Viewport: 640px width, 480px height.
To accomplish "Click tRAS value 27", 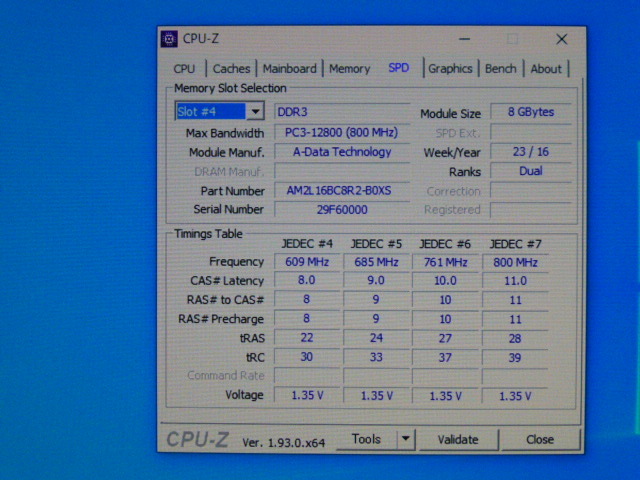I will click(445, 338).
